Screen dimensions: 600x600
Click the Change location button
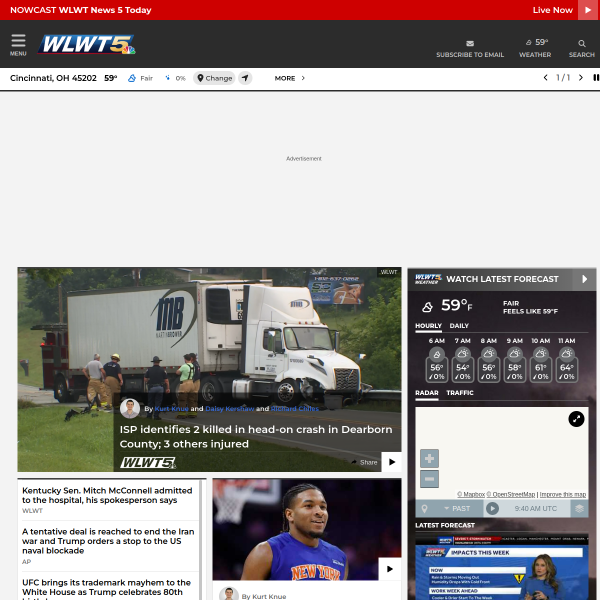click(214, 78)
